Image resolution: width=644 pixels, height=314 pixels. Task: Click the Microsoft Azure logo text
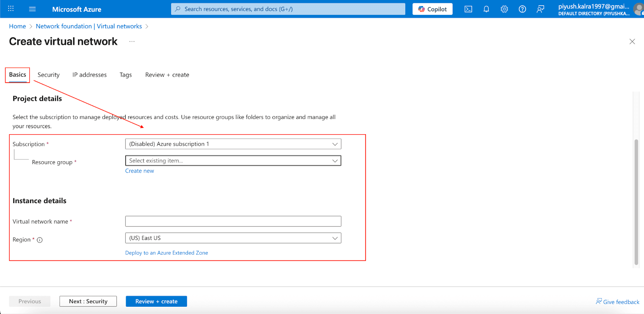click(76, 9)
